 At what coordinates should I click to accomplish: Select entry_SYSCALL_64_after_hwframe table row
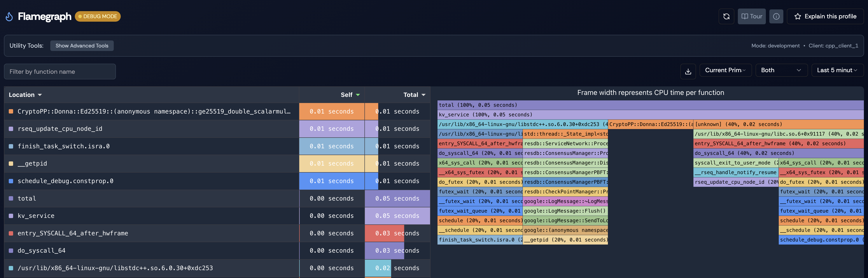click(x=217, y=233)
